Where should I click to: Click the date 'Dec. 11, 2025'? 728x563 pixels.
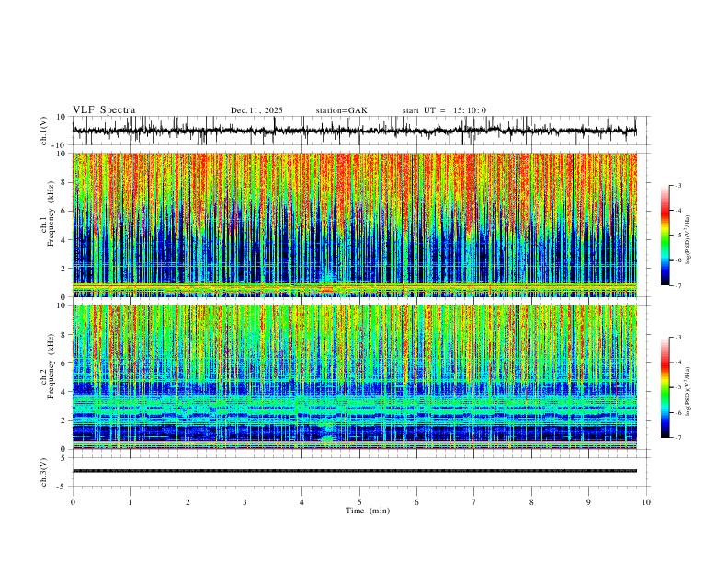coord(256,110)
